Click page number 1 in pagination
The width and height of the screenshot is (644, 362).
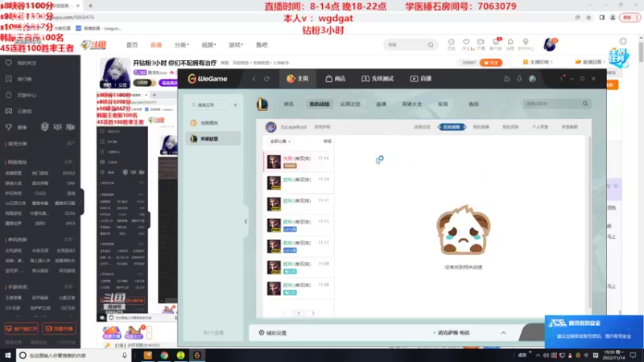click(299, 313)
